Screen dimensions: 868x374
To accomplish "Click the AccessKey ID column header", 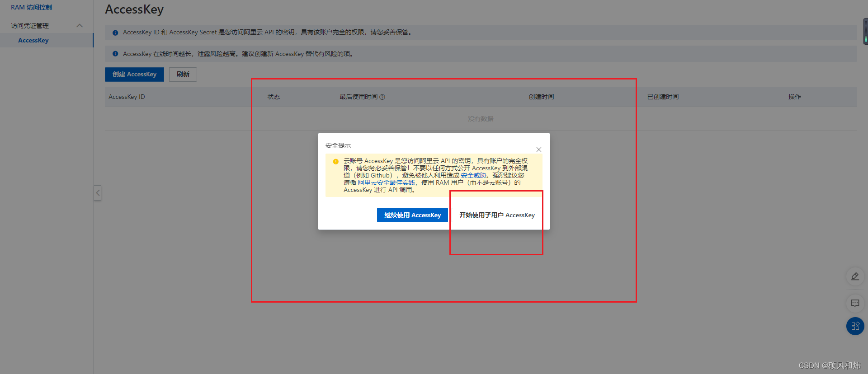I will click(x=127, y=97).
